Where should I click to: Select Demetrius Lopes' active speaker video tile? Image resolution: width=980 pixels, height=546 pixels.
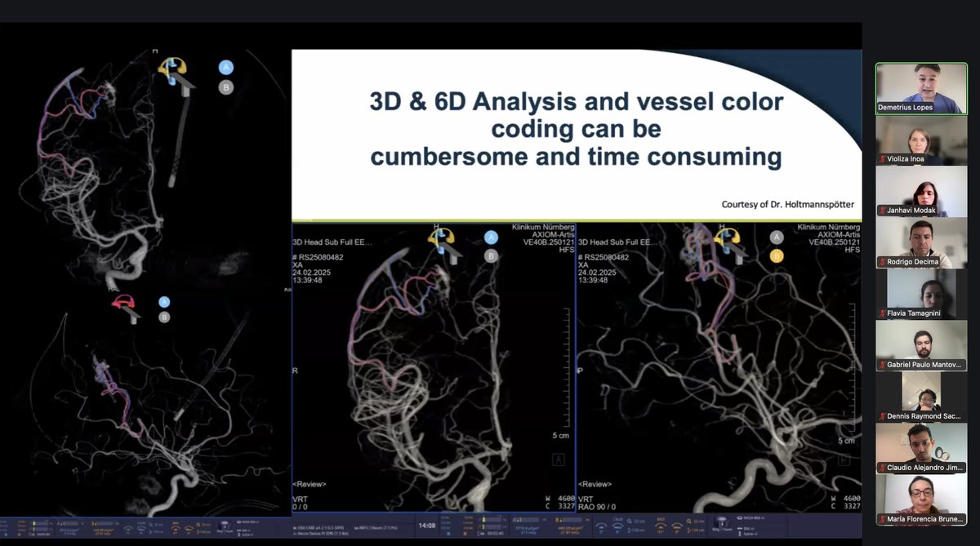pos(922,87)
